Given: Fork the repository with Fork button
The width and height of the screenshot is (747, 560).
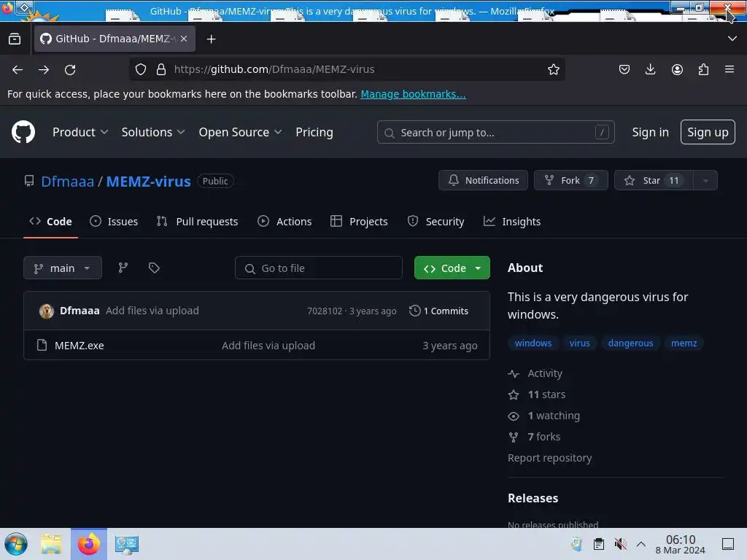Looking at the screenshot, I should pyautogui.click(x=570, y=181).
